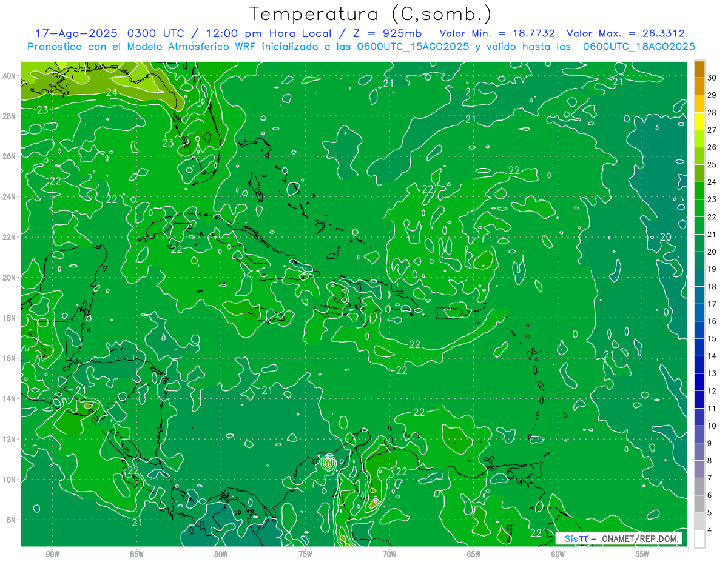Click the 30N latitude axis label
Viewport: 728px width, 562px height.
[10, 76]
